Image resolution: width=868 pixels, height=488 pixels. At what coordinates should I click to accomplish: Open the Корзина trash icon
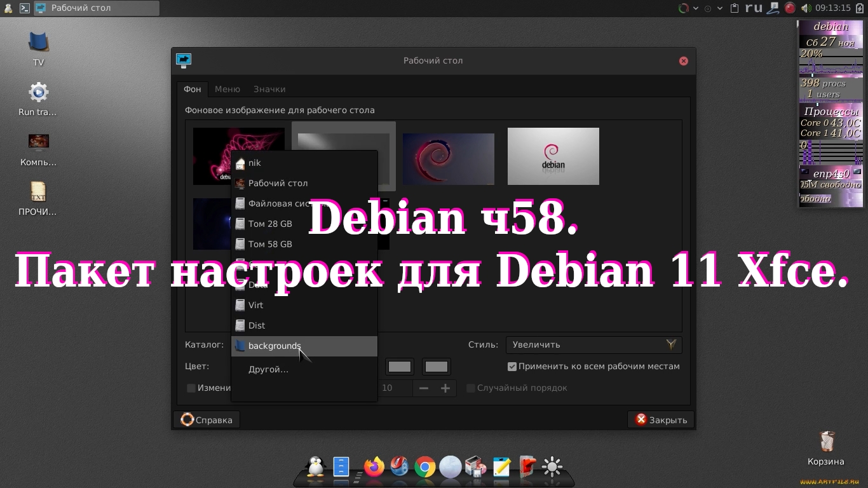(x=826, y=448)
